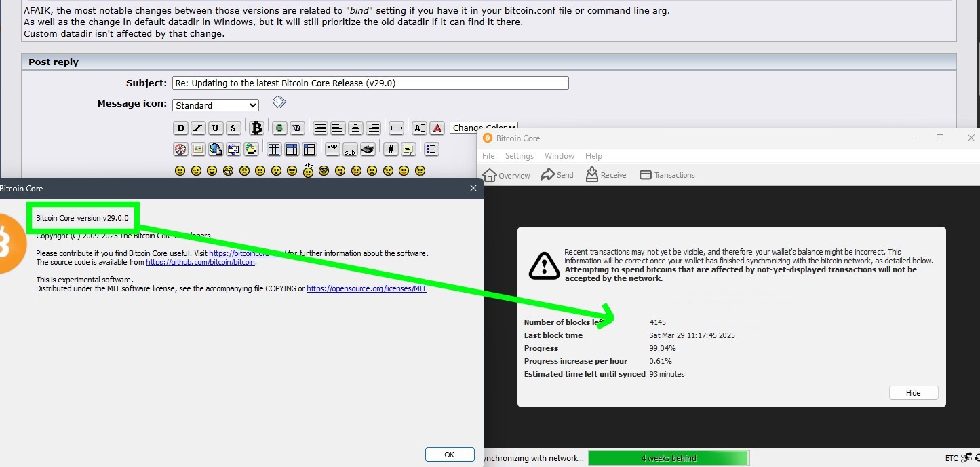
Task: Insert teletype text using the typewriter icon
Action: pyautogui.click(x=368, y=149)
